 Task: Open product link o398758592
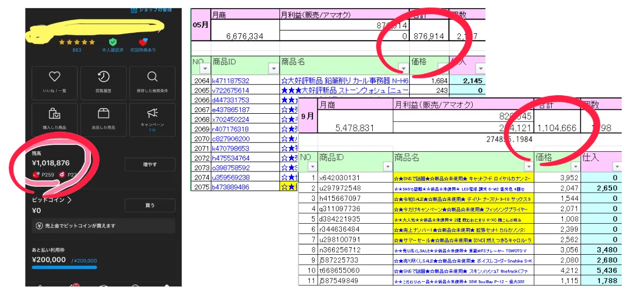coord(230,168)
